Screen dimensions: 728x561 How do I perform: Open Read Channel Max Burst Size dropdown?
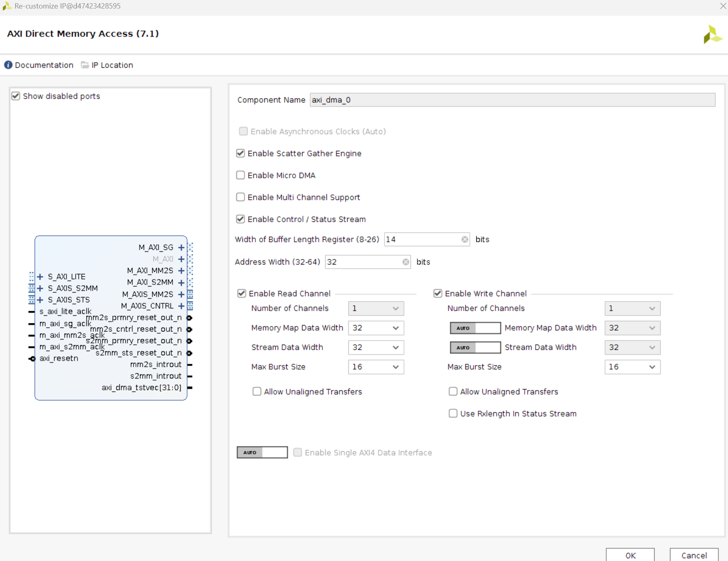[376, 367]
